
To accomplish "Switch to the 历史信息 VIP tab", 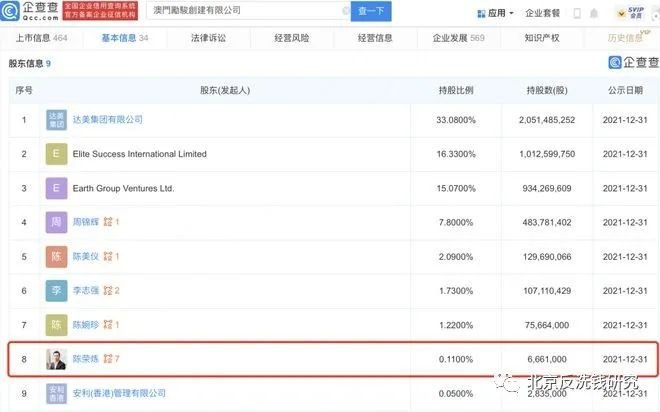I will click(x=627, y=37).
